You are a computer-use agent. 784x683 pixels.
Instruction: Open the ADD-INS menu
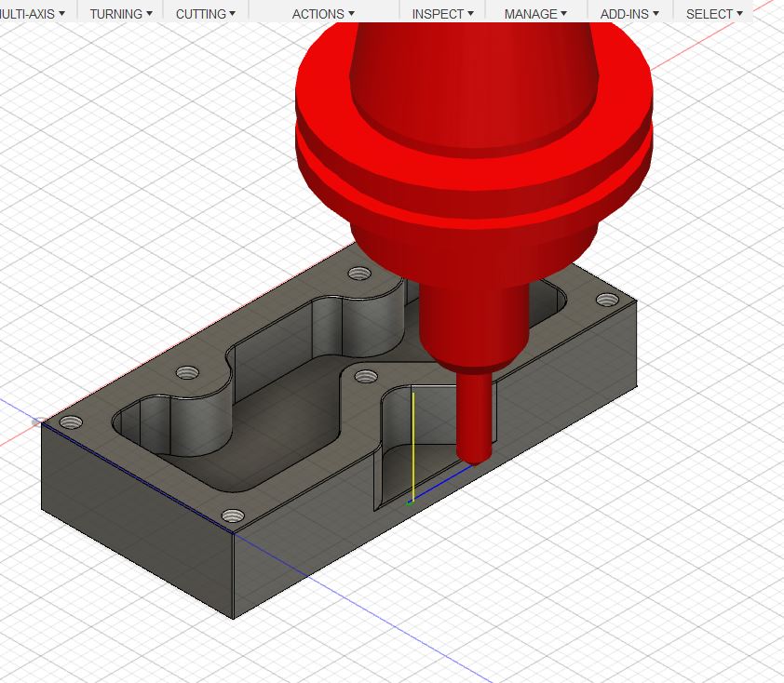pos(629,14)
